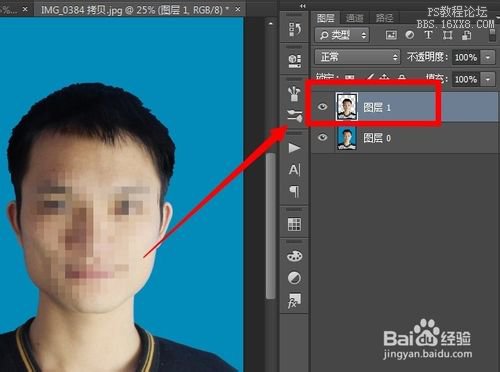The width and height of the screenshot is (500, 372).
Task: Open the Adjustments panel icon
Action: click(x=294, y=278)
